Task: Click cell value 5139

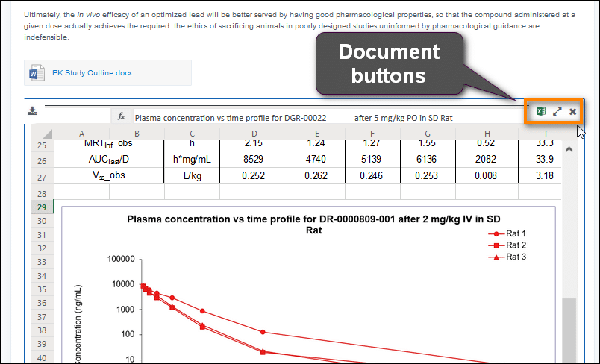Action: tap(371, 160)
